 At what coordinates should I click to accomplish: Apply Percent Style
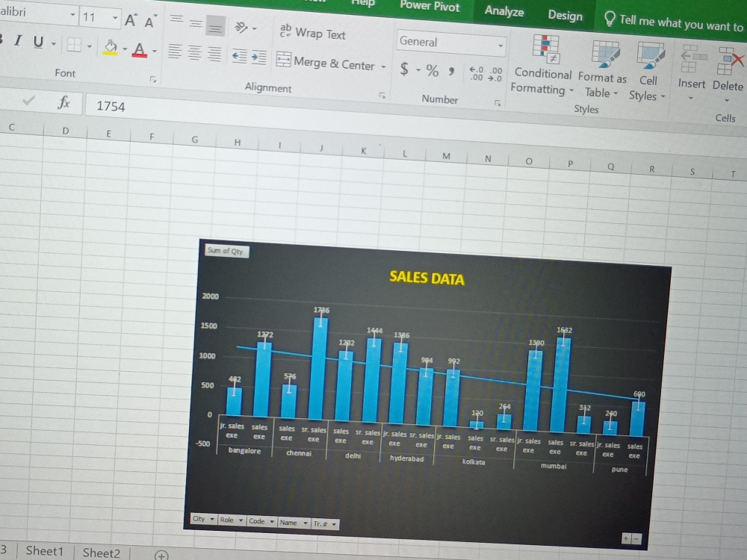tap(432, 71)
